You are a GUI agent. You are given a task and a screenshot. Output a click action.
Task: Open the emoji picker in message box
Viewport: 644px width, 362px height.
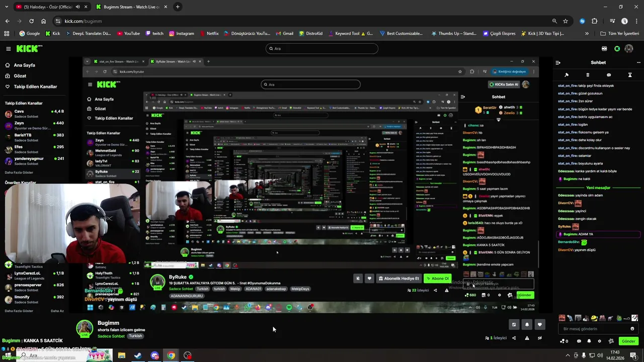tap(632, 329)
